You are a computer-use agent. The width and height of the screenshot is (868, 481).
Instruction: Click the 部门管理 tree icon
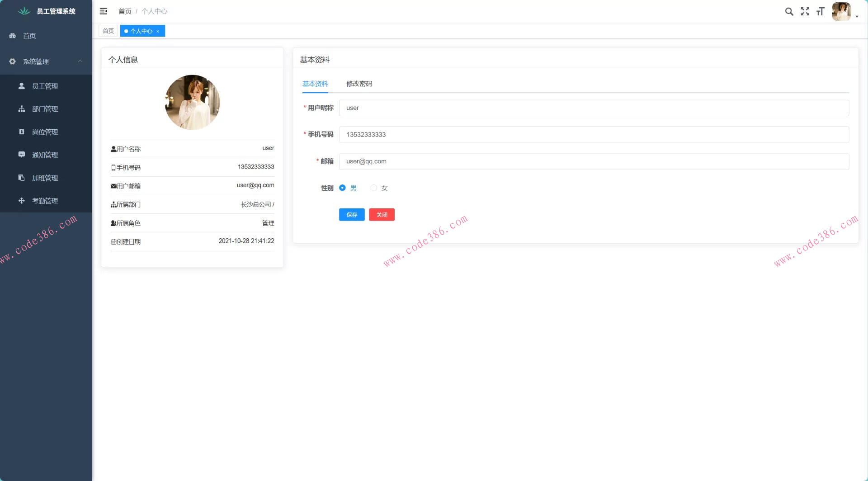point(21,109)
